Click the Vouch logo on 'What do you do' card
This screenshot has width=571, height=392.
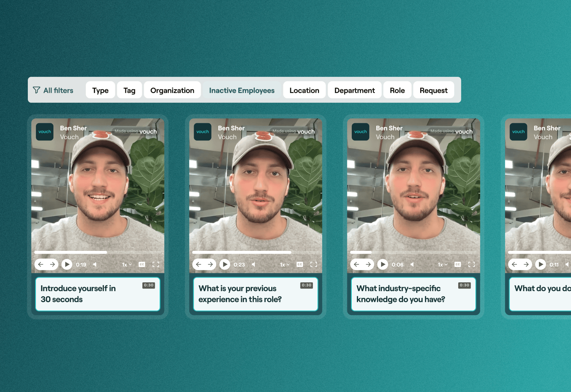[x=518, y=132]
